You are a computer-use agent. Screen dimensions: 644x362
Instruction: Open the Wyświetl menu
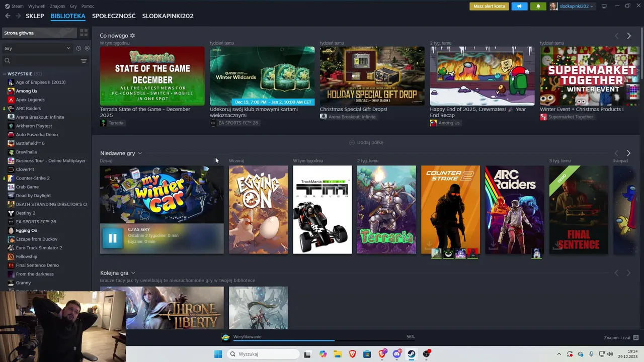click(x=37, y=6)
